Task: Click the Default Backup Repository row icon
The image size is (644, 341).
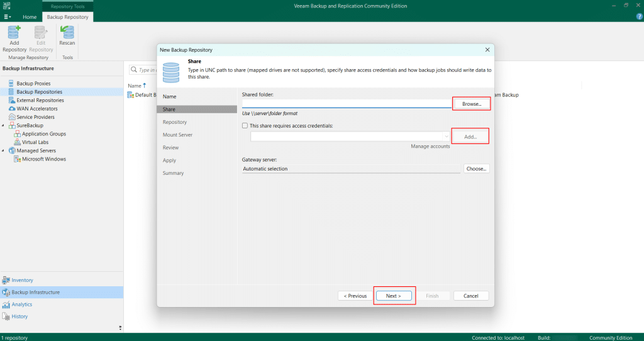Action: pos(131,95)
